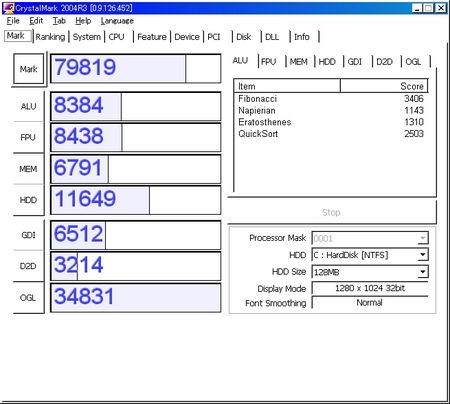Select the Mark tab

[x=18, y=36]
